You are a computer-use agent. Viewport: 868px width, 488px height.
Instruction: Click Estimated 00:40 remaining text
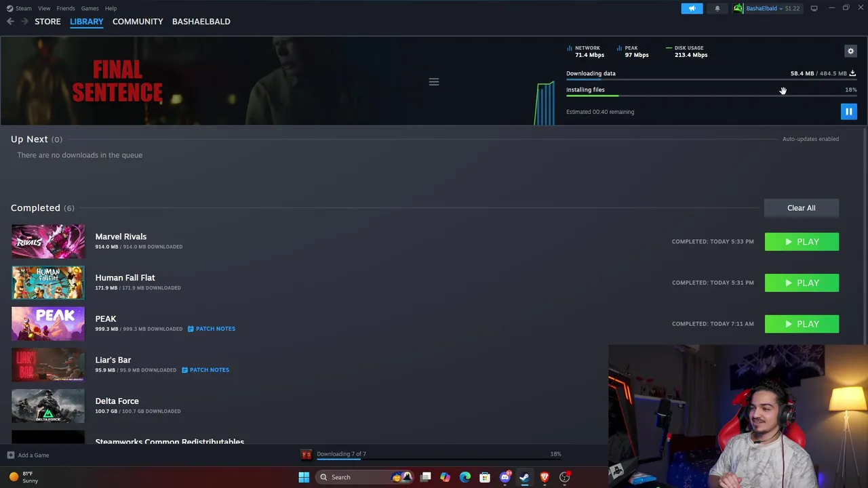point(600,112)
